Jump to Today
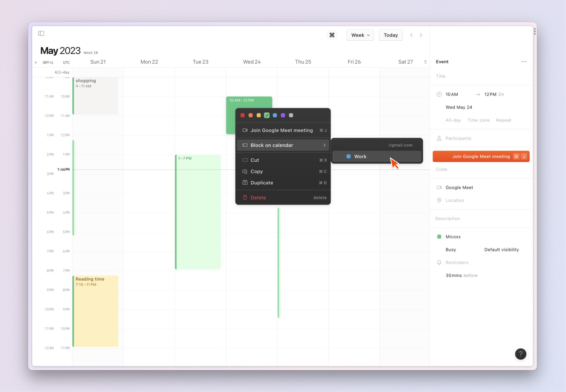This screenshot has width=566, height=392. point(391,35)
